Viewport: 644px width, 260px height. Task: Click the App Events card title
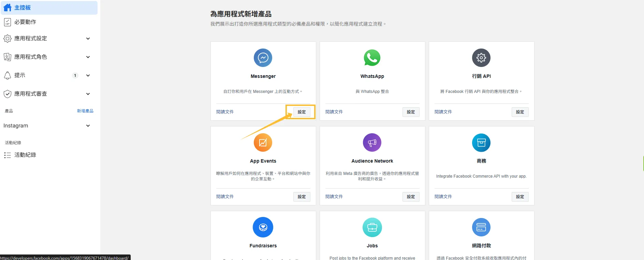pos(263,161)
